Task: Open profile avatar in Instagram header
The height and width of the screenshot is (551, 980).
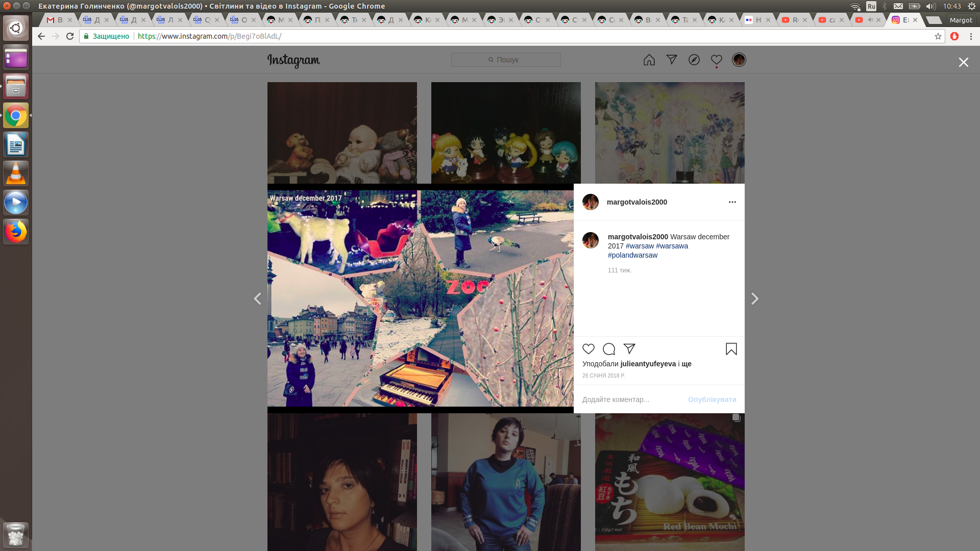Action: tap(739, 60)
